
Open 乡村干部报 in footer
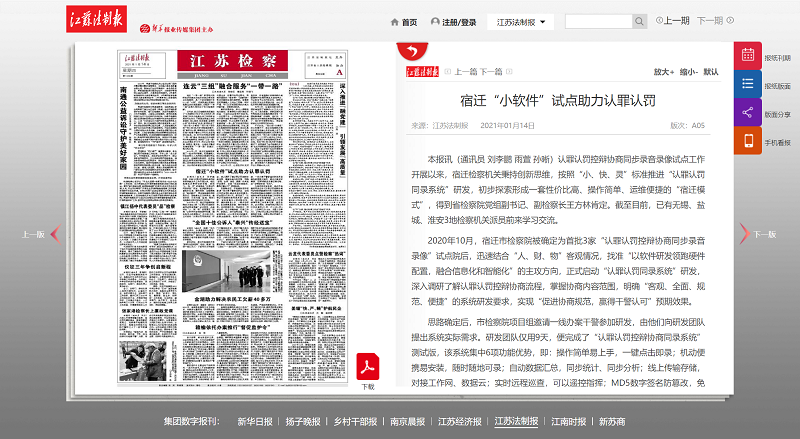(x=355, y=422)
